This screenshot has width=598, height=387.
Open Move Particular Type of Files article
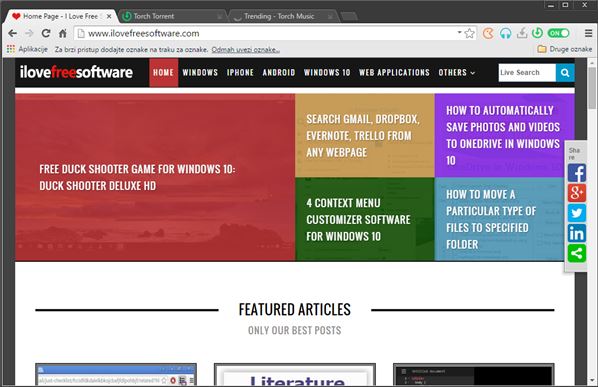click(500, 219)
